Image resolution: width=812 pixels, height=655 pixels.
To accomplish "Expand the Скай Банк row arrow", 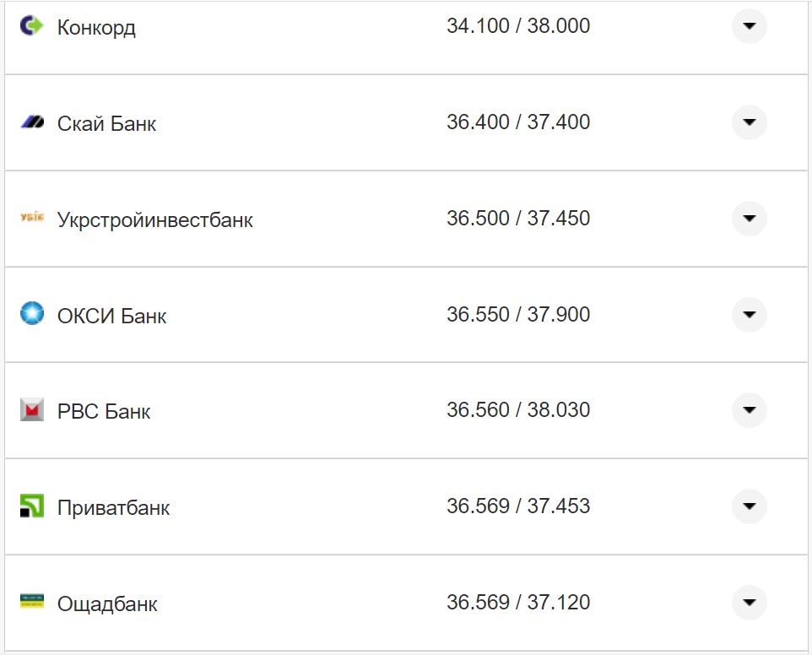I will point(749,122).
